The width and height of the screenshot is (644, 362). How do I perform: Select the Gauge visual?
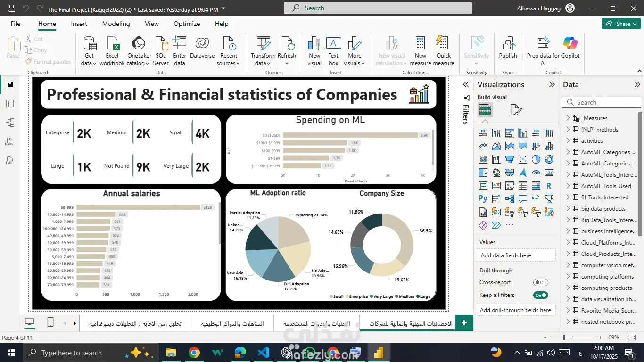click(536, 173)
